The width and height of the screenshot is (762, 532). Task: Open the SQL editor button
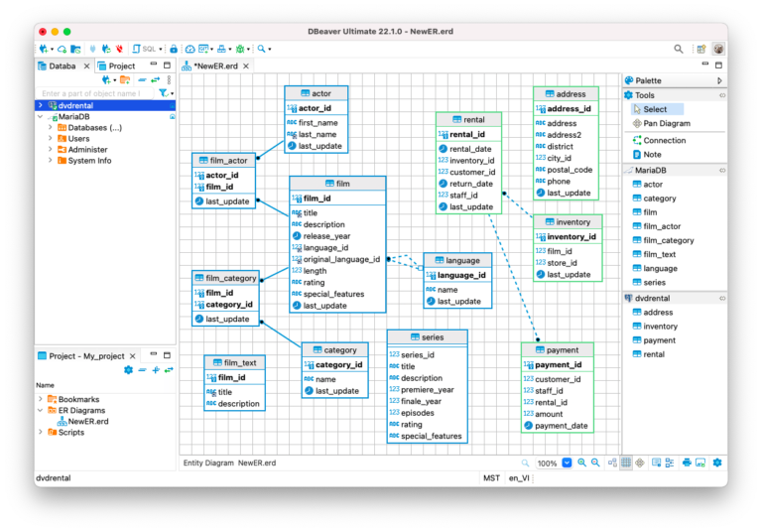point(144,49)
